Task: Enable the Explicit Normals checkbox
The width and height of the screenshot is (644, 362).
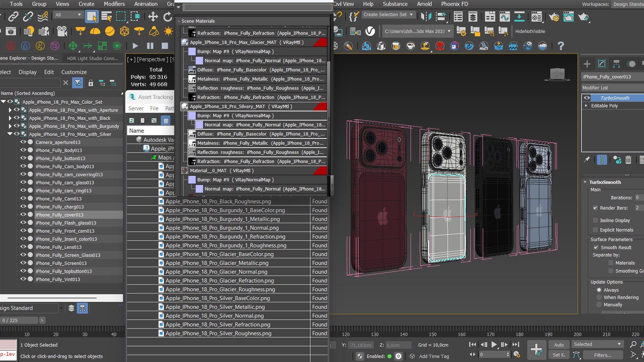Action: pos(595,230)
